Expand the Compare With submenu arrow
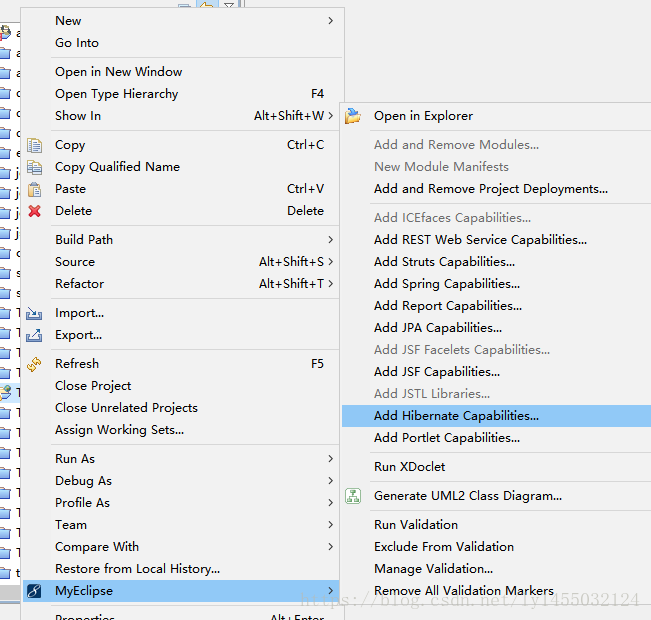The height and width of the screenshot is (620, 651). 330,546
